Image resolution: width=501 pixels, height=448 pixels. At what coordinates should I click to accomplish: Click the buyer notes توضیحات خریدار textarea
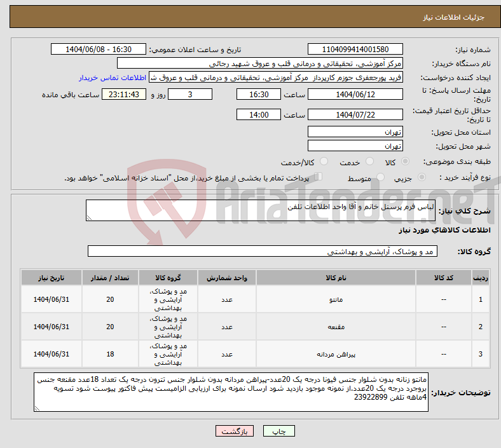231,392
